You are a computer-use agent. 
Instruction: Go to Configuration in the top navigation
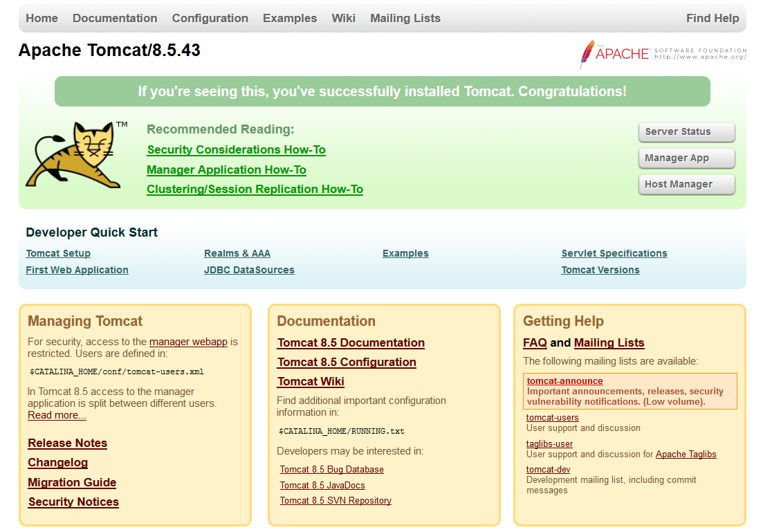click(210, 19)
